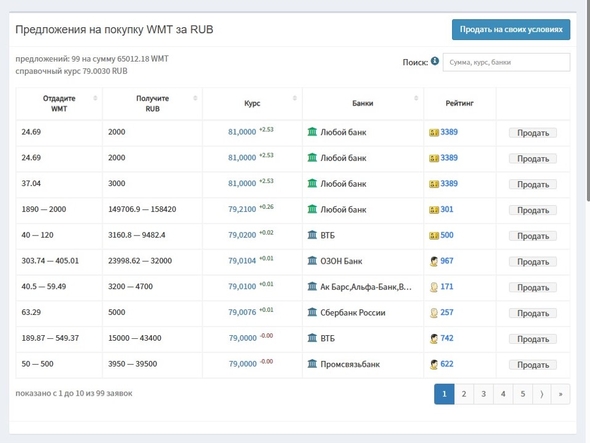Open rate link 79,2100
Image resolution: width=590 pixels, height=443 pixels.
coord(242,209)
